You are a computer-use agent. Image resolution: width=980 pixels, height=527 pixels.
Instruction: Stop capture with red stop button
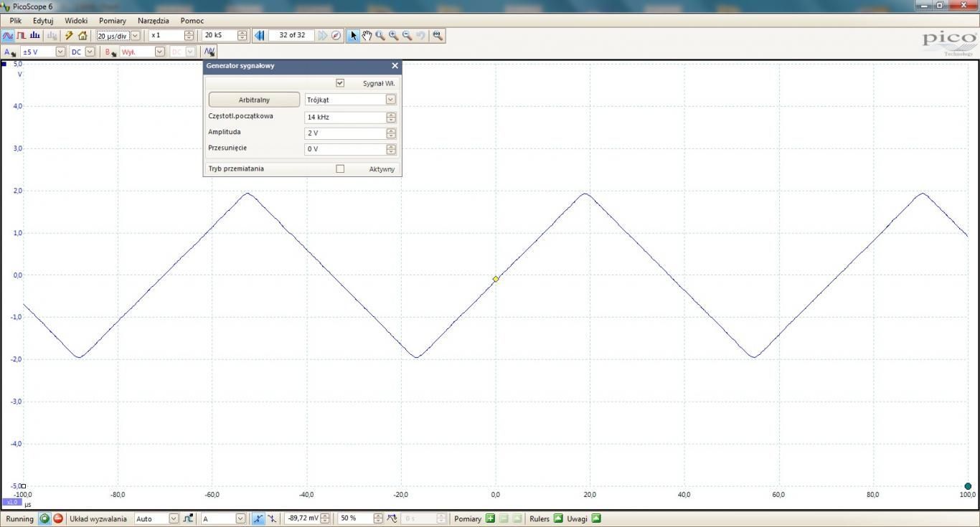58,518
